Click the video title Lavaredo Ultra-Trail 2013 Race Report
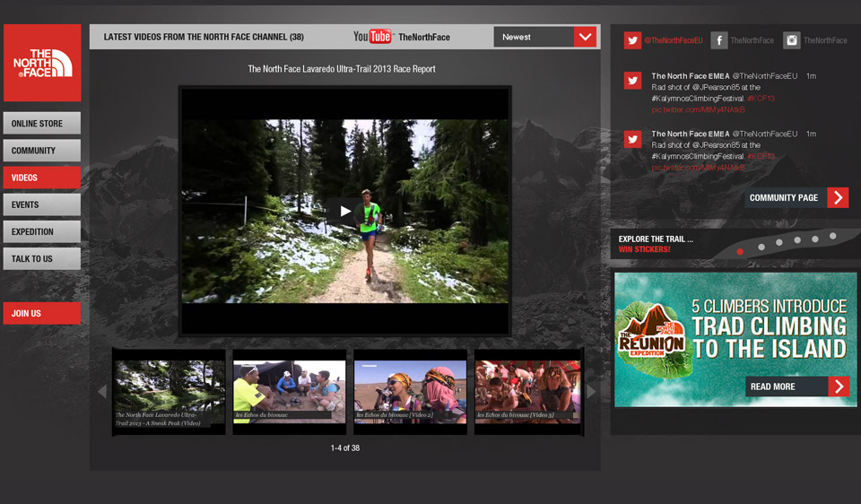Image resolution: width=861 pixels, height=504 pixels. 342,69
